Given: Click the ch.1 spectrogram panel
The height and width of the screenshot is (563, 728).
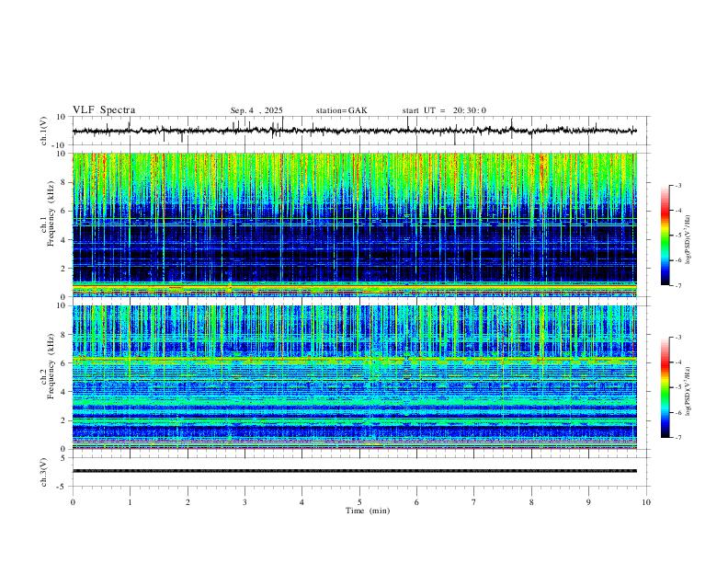Looking at the screenshot, I should (x=355, y=224).
